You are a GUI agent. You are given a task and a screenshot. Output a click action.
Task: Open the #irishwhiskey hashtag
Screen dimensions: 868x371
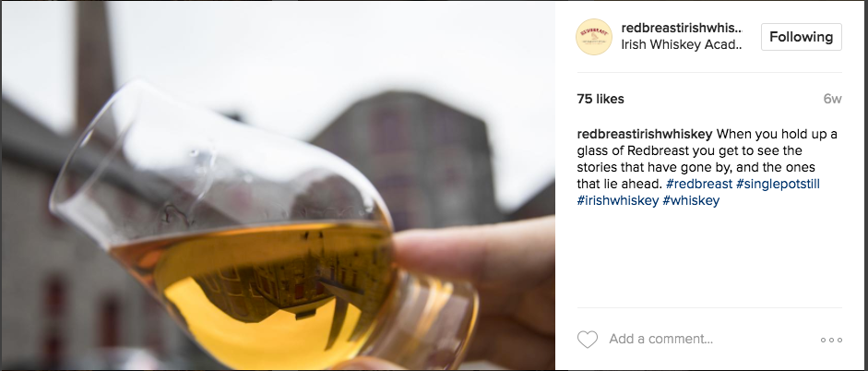618,200
